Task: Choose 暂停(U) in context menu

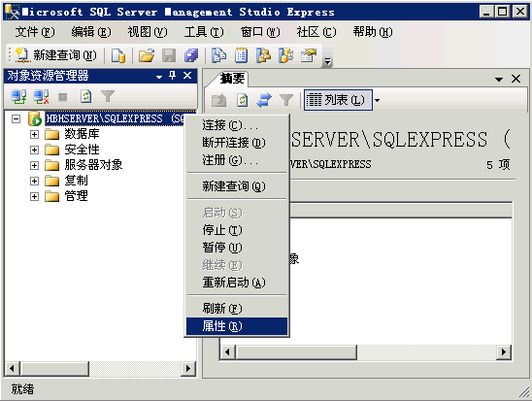Action: coord(237,248)
